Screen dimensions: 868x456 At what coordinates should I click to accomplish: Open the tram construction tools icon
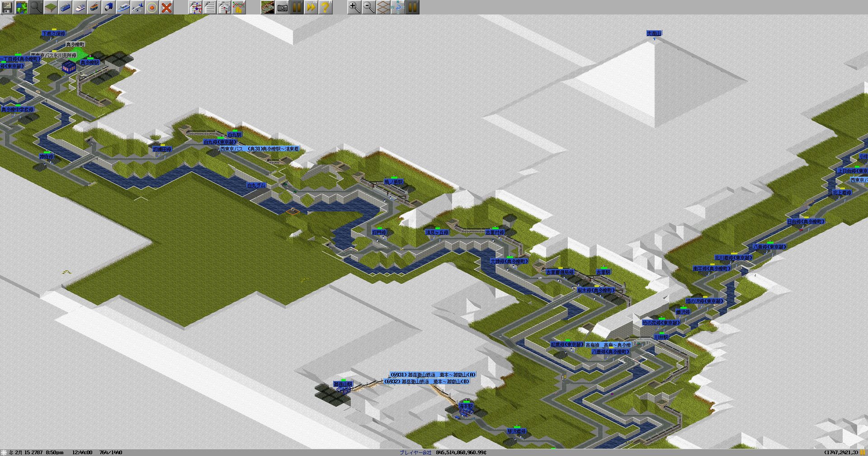click(x=94, y=7)
